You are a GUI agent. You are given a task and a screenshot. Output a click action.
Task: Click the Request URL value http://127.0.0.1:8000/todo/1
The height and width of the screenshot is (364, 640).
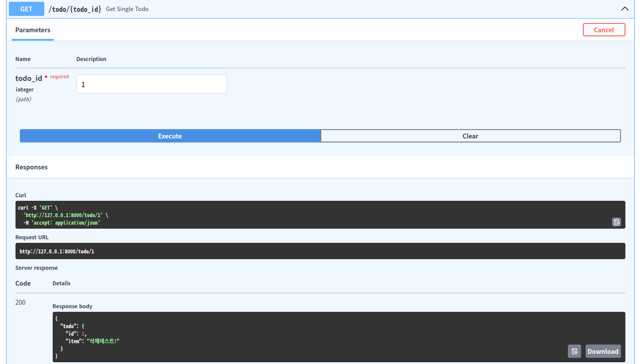tap(57, 251)
